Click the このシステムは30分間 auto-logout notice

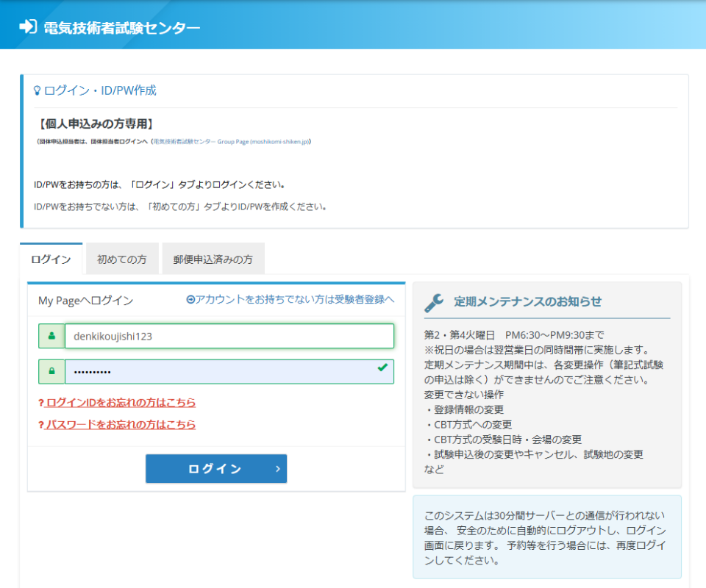[546, 537]
